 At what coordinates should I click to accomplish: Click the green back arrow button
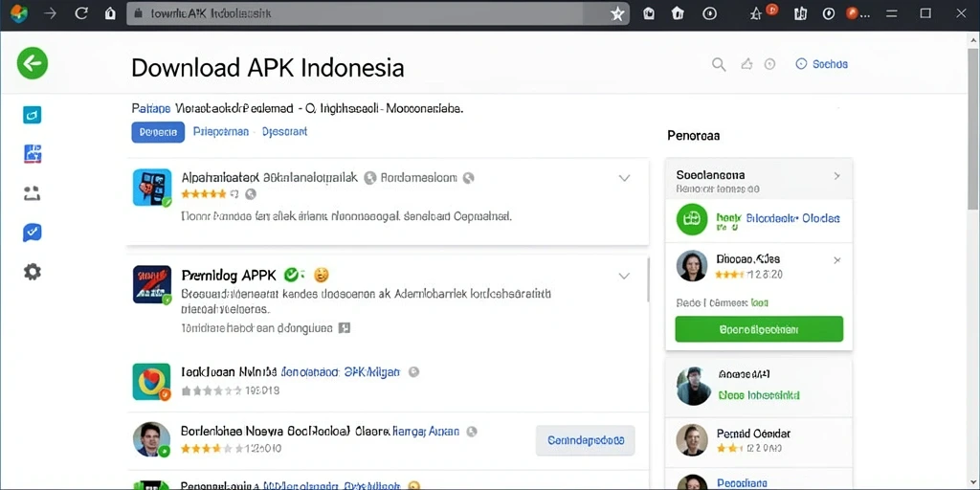(x=33, y=63)
